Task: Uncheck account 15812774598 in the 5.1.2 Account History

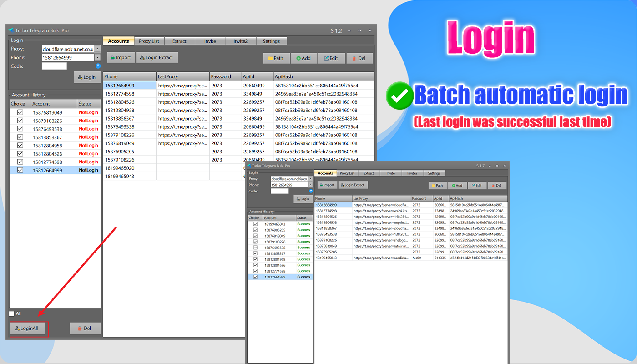Action: point(20,162)
